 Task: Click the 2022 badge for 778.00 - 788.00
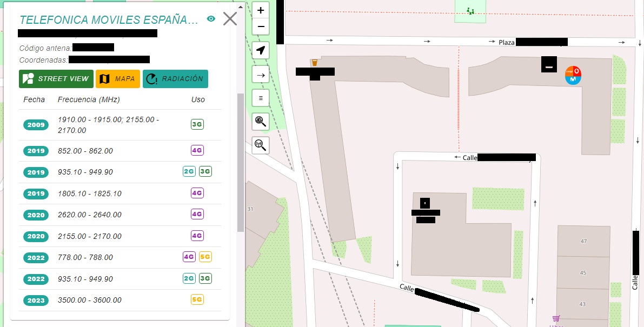[36, 258]
